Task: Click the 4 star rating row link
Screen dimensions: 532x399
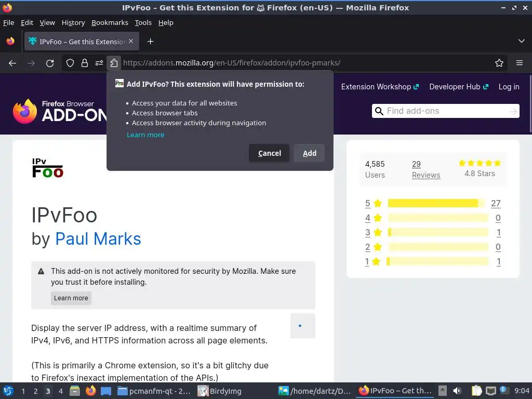Action: click(x=367, y=218)
